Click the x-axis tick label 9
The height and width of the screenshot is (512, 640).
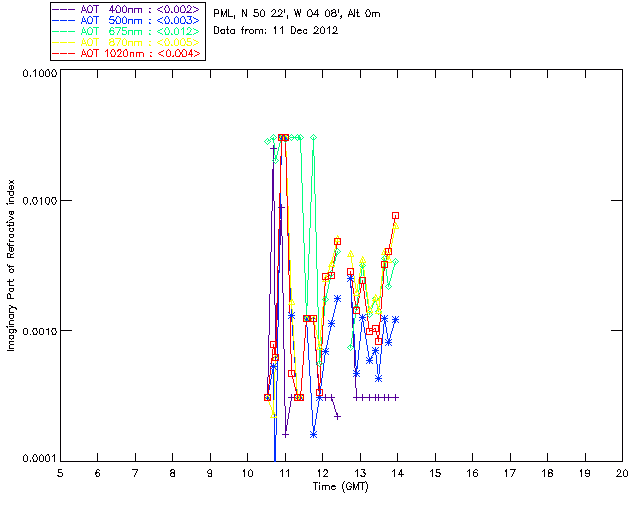(x=210, y=473)
